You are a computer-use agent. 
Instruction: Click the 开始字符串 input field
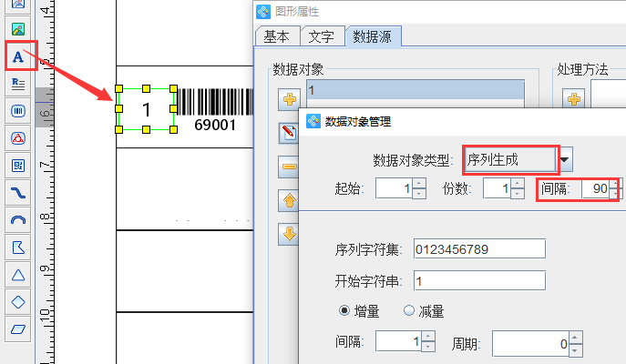(x=479, y=281)
